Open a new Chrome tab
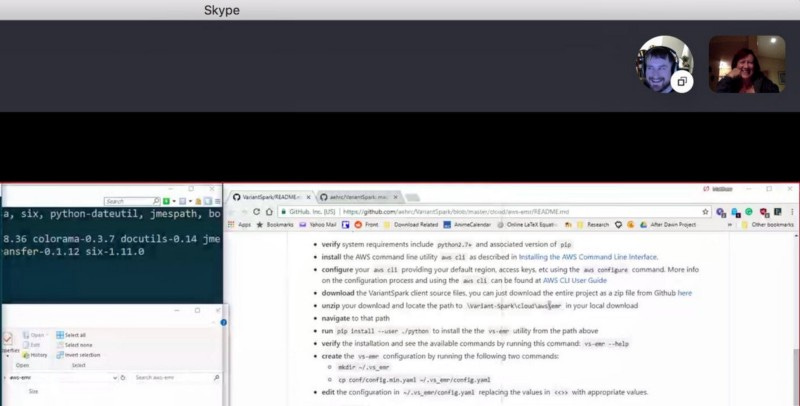 pos(412,197)
